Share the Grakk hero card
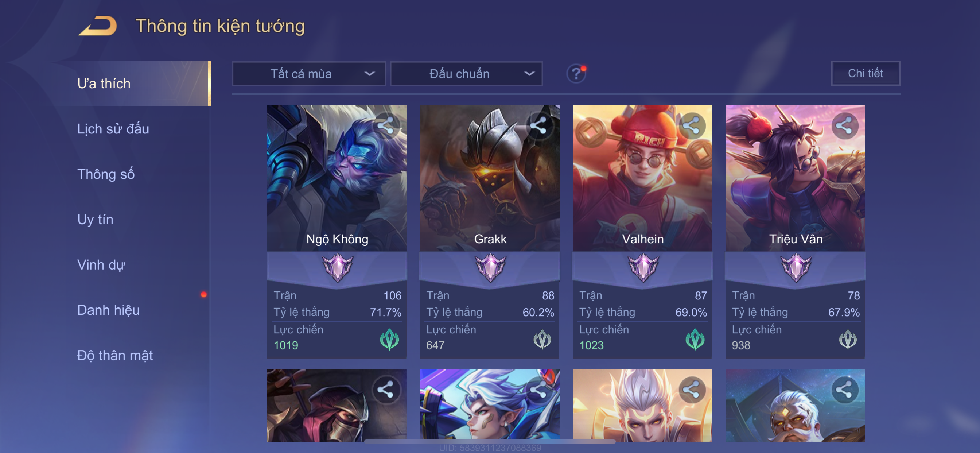Image resolution: width=980 pixels, height=453 pixels. (538, 125)
